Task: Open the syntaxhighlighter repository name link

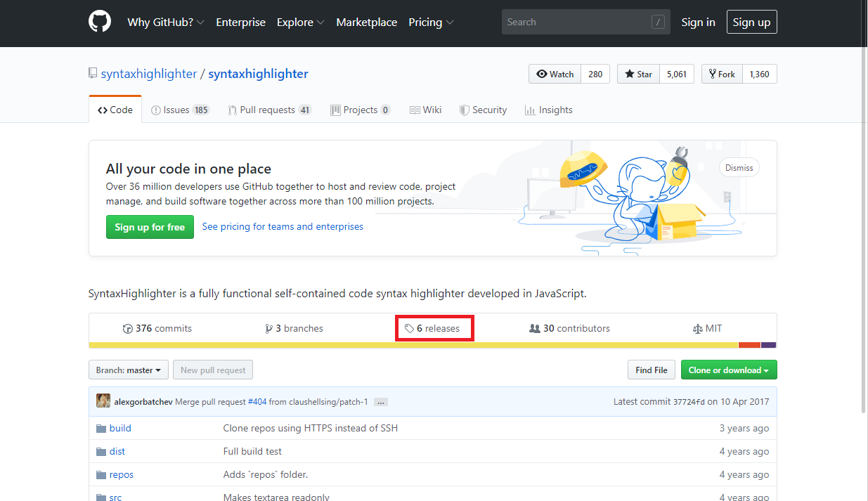Action: 259,74
